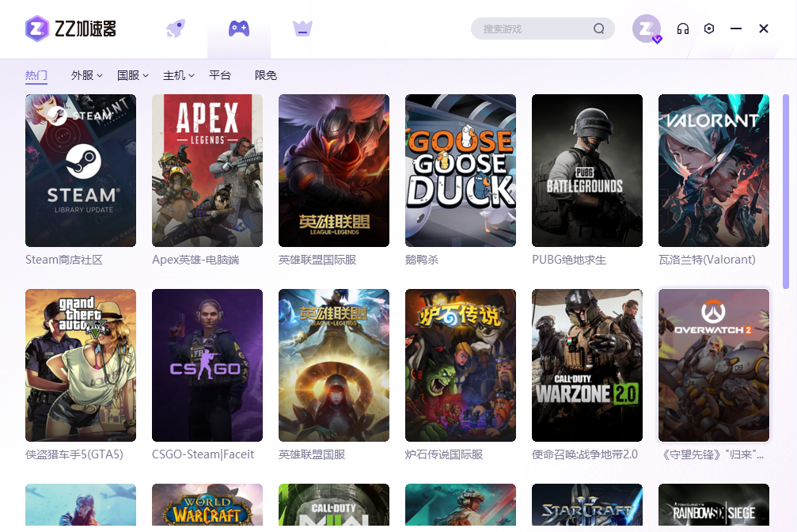Click the 侠盗猎车手5(GTA5) title
Viewport: 797px width, 532px height.
[74, 454]
